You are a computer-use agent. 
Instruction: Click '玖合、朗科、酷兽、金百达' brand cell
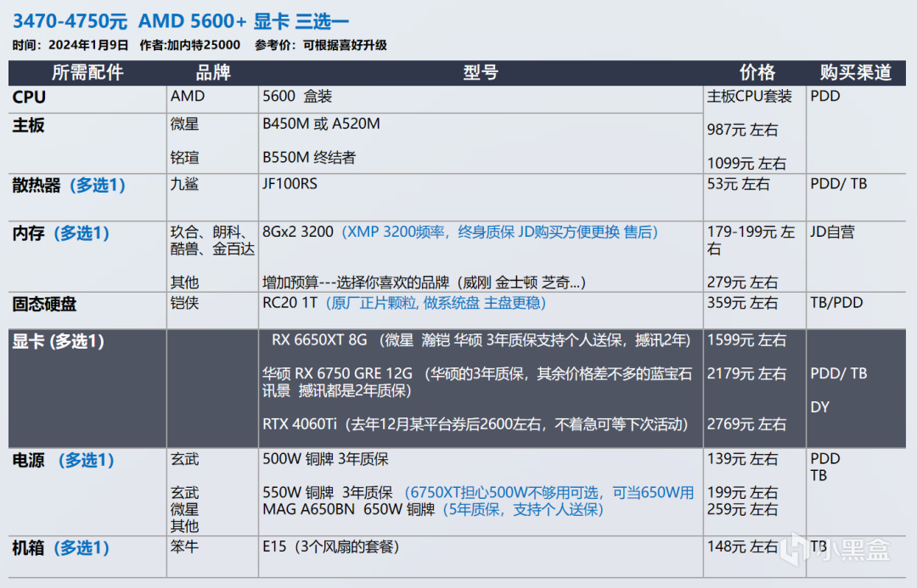(x=213, y=241)
